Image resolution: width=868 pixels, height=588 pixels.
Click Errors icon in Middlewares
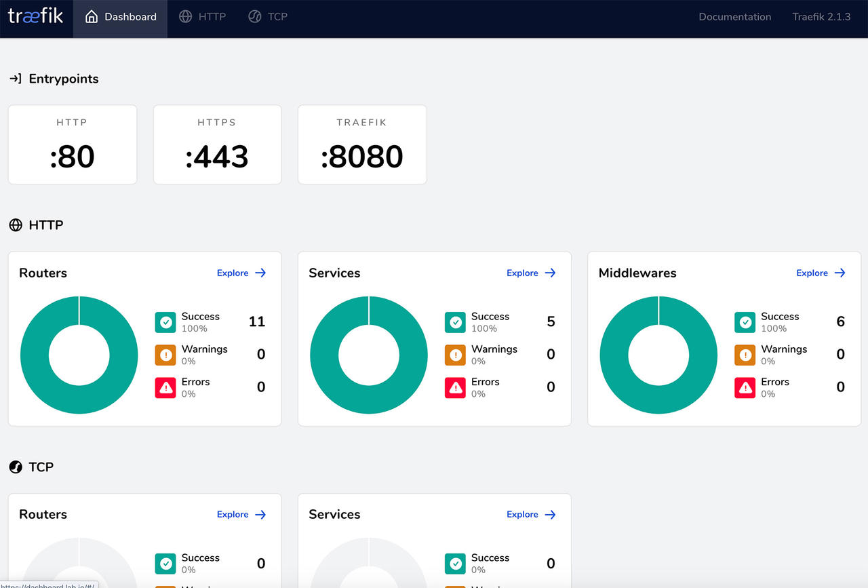745,387
